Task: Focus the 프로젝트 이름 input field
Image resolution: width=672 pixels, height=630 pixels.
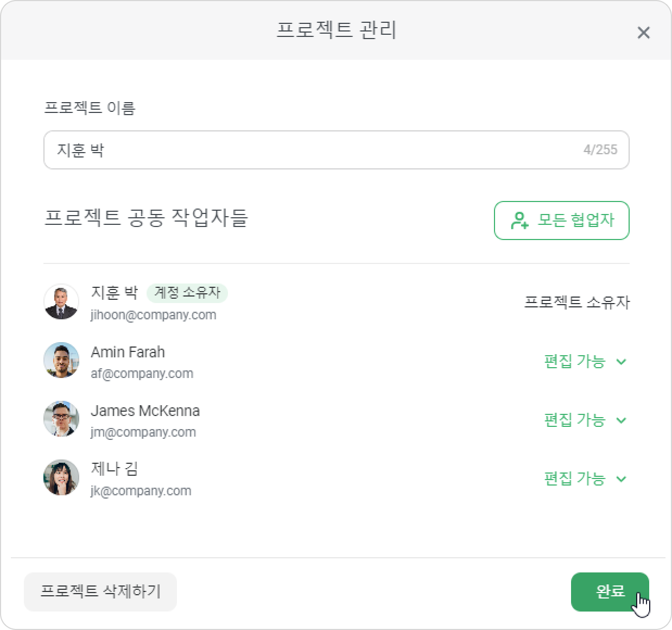Action: [x=336, y=150]
